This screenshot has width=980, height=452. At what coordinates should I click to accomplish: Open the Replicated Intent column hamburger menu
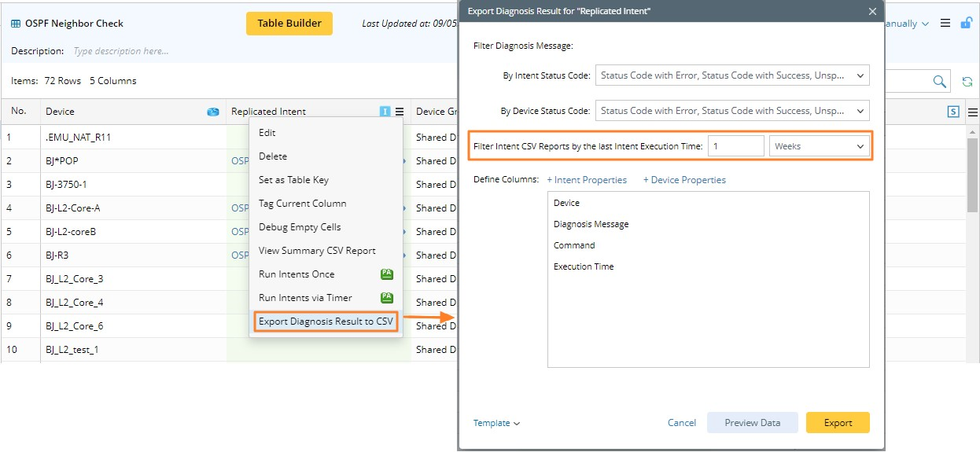pyautogui.click(x=400, y=112)
